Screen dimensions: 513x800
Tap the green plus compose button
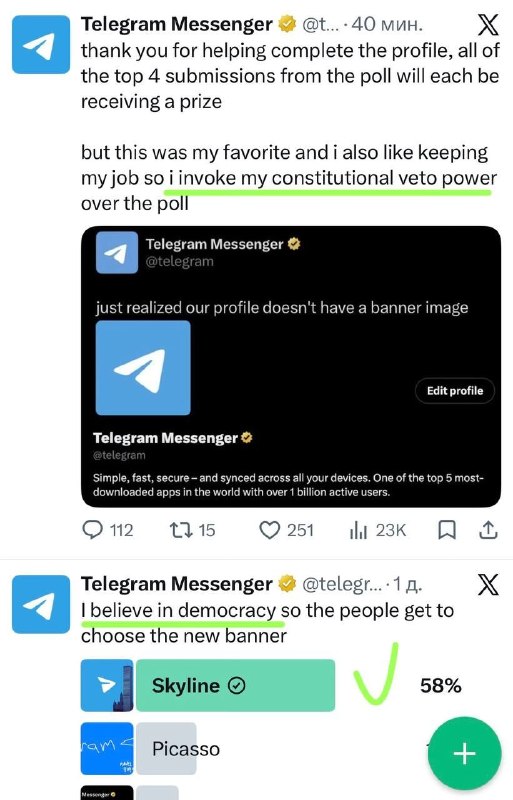click(x=465, y=753)
